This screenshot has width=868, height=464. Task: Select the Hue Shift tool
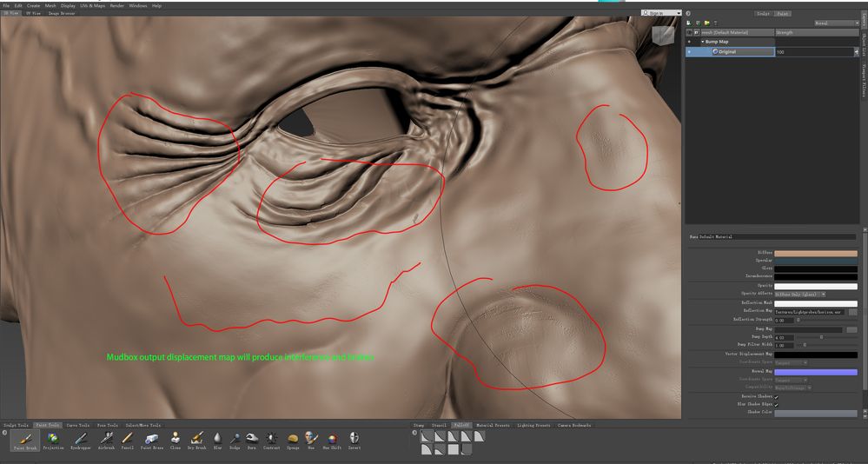[x=332, y=441]
